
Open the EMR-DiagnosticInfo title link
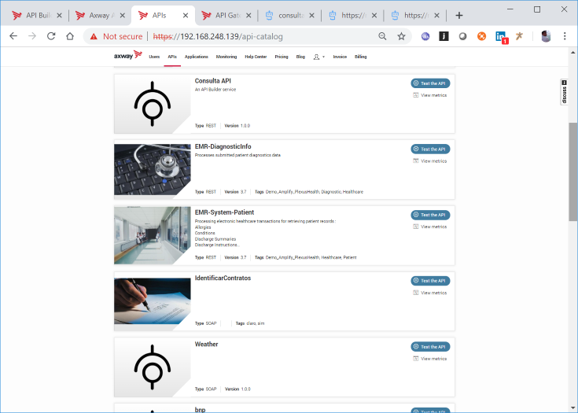click(x=223, y=146)
